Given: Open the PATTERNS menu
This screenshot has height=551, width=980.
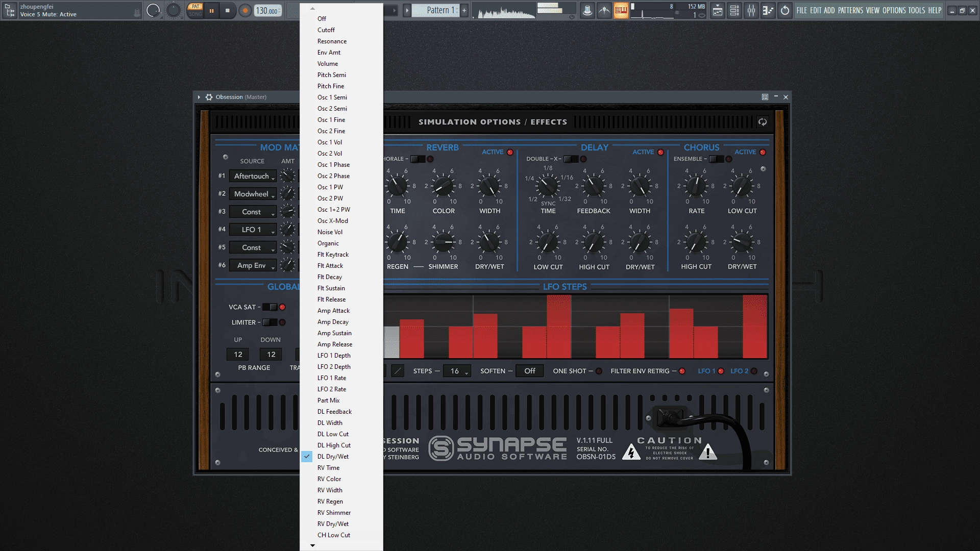Looking at the screenshot, I should pos(850,10).
